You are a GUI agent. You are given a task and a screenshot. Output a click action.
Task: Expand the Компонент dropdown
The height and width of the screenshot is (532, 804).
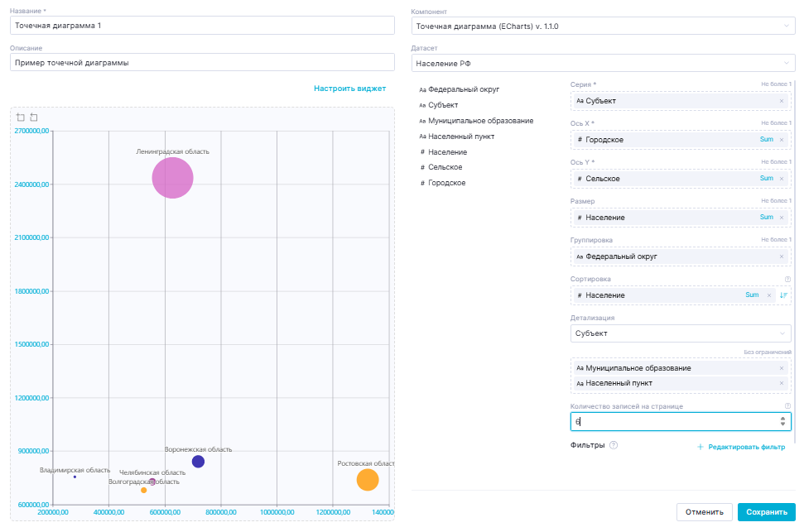pos(785,26)
